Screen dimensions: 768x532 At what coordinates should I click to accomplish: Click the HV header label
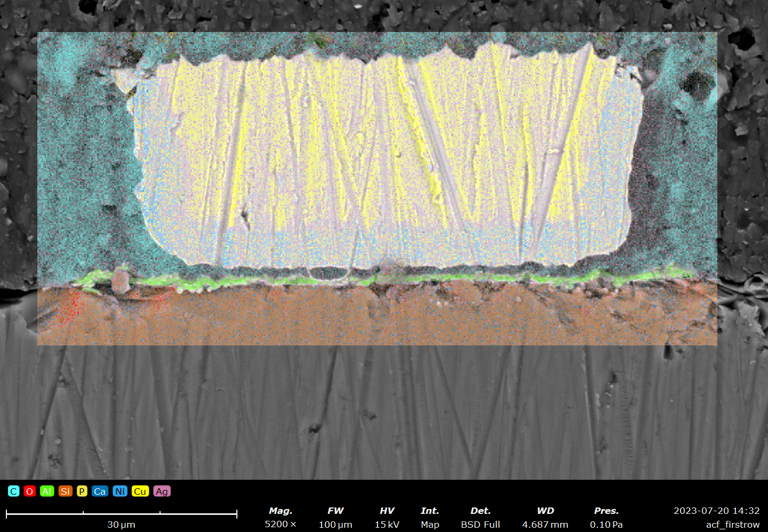pyautogui.click(x=387, y=511)
